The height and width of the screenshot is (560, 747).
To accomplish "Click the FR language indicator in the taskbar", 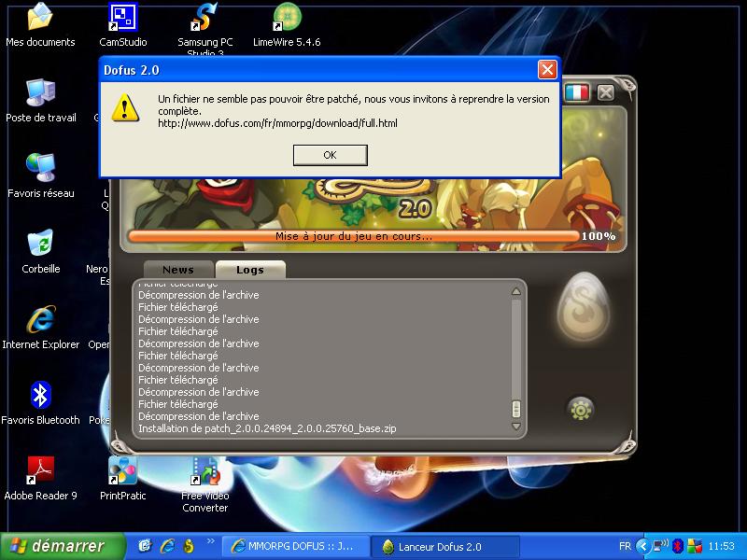I will 625,546.
